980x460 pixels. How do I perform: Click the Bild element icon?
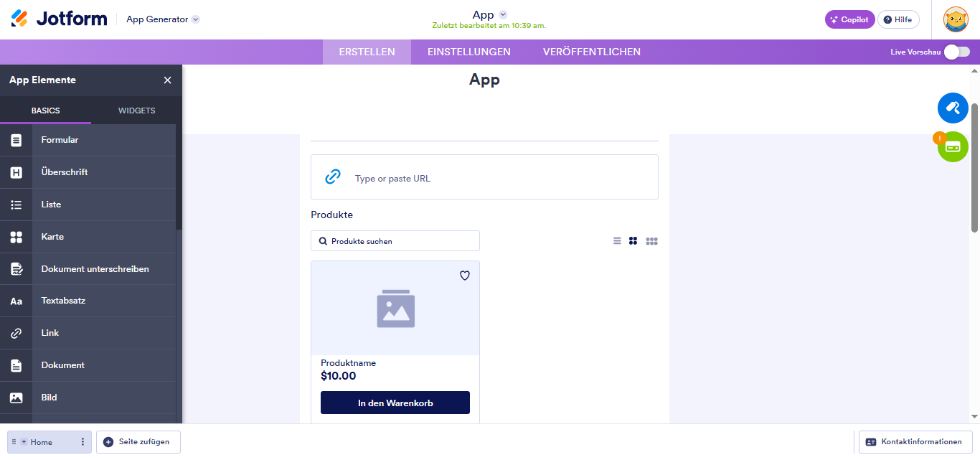coord(16,397)
